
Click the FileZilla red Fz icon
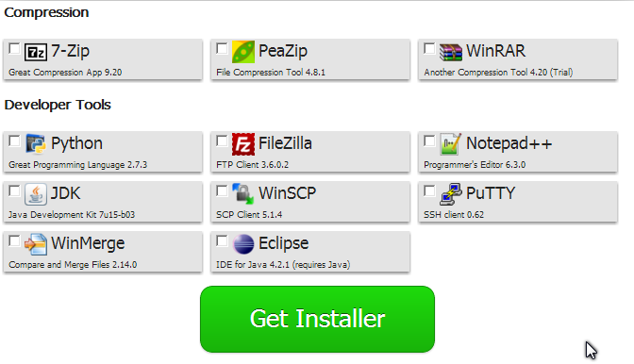[243, 144]
